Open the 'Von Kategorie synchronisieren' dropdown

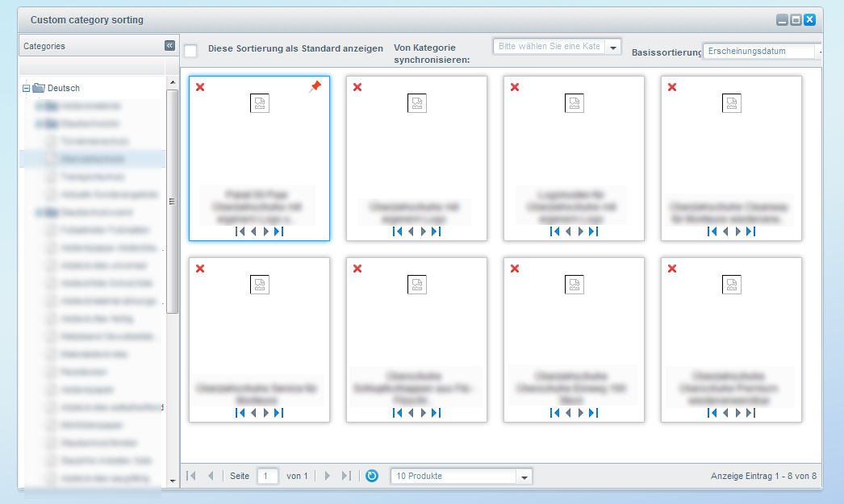pos(613,48)
